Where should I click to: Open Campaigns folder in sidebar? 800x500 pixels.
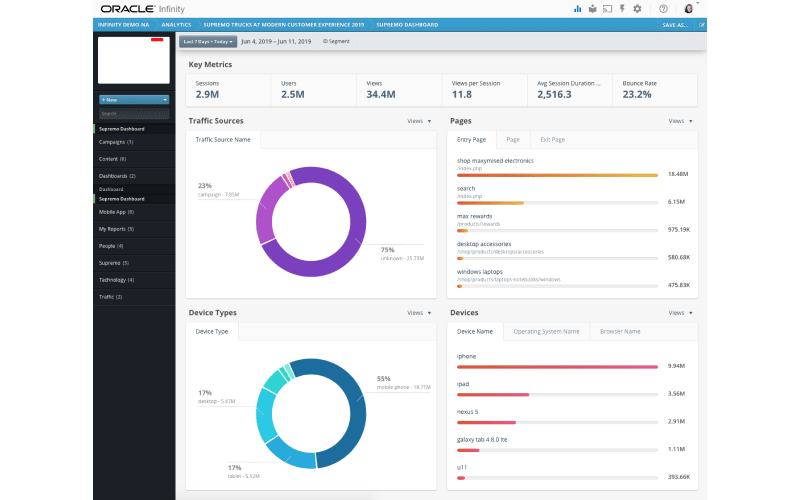[117, 142]
